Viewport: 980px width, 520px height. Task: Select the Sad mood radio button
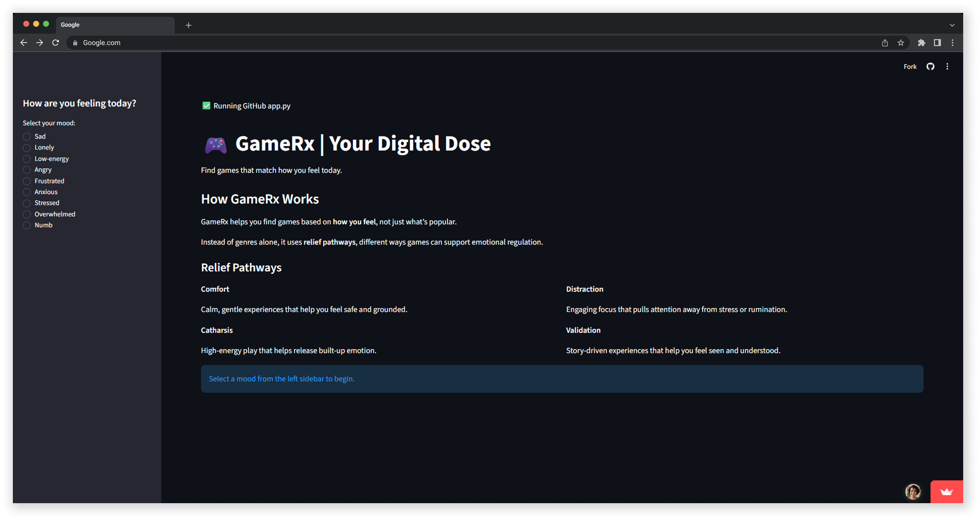[27, 137]
